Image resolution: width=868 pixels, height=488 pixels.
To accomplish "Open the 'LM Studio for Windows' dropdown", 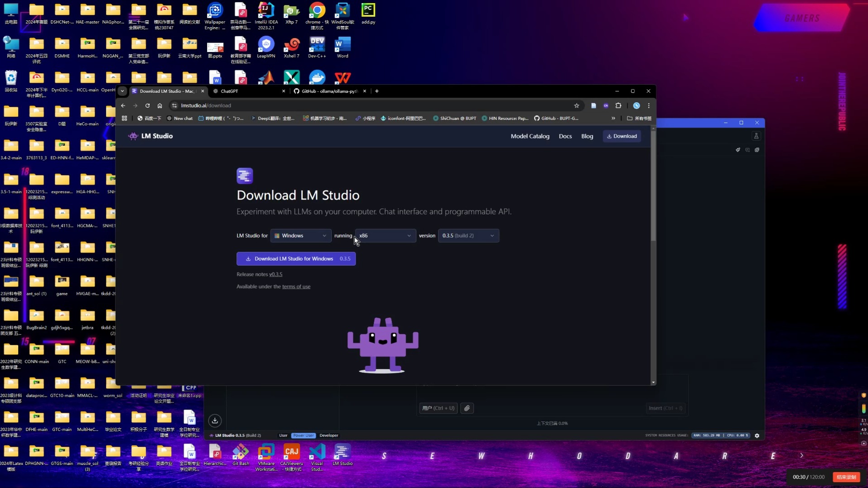I will click(x=300, y=235).
